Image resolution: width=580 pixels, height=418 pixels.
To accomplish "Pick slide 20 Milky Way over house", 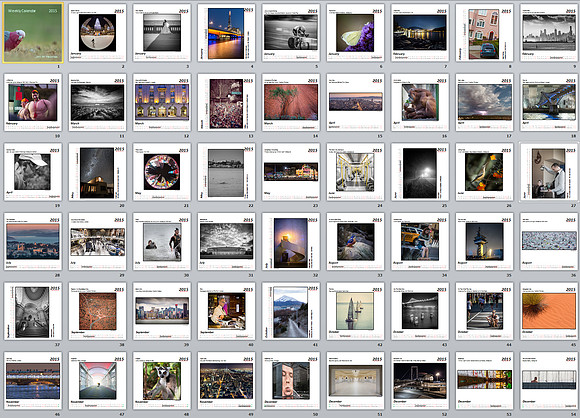I will pyautogui.click(x=97, y=172).
